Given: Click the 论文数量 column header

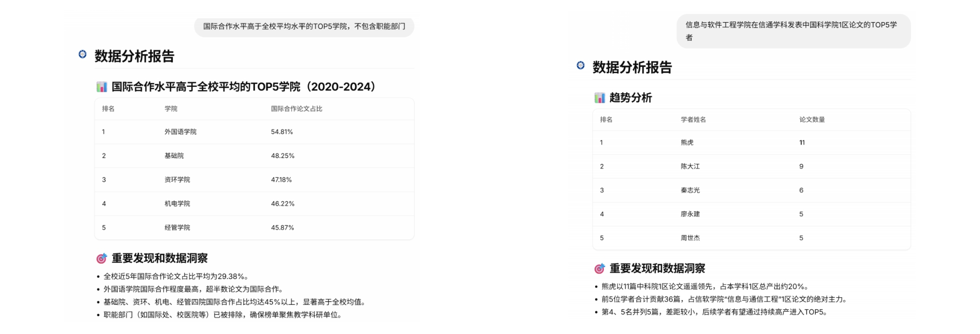Looking at the screenshot, I should (812, 119).
